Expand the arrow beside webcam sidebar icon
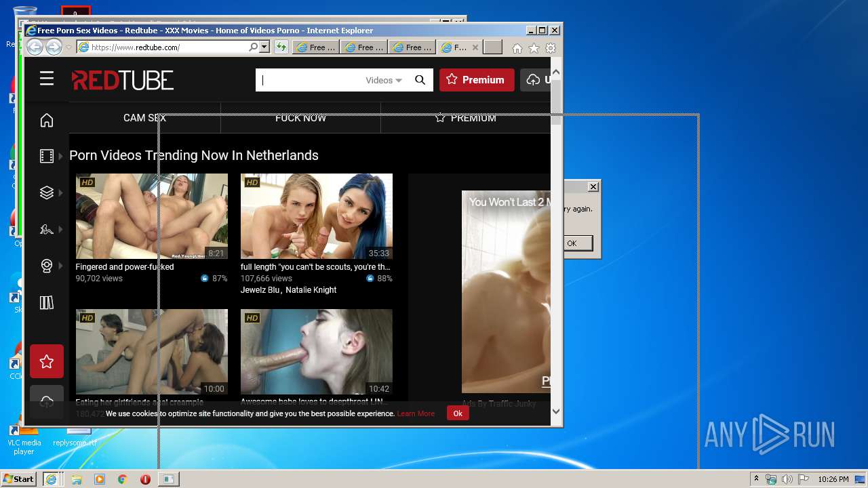The image size is (868, 488). pyautogui.click(x=60, y=266)
